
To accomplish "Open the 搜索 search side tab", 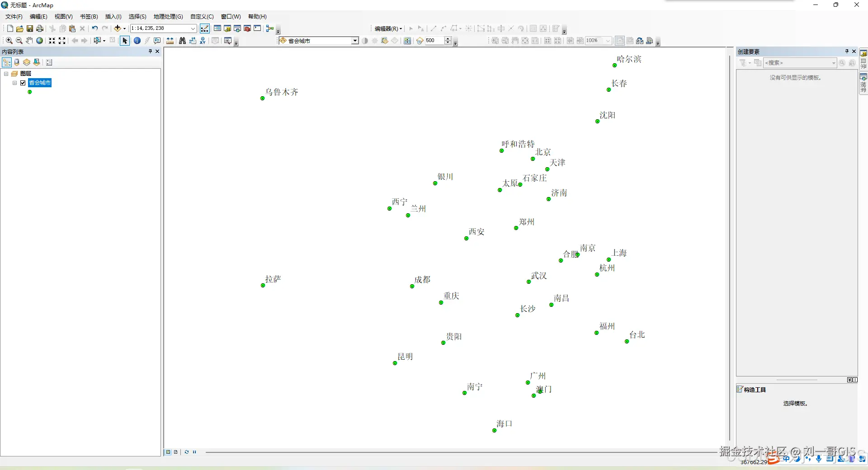I will point(863,83).
